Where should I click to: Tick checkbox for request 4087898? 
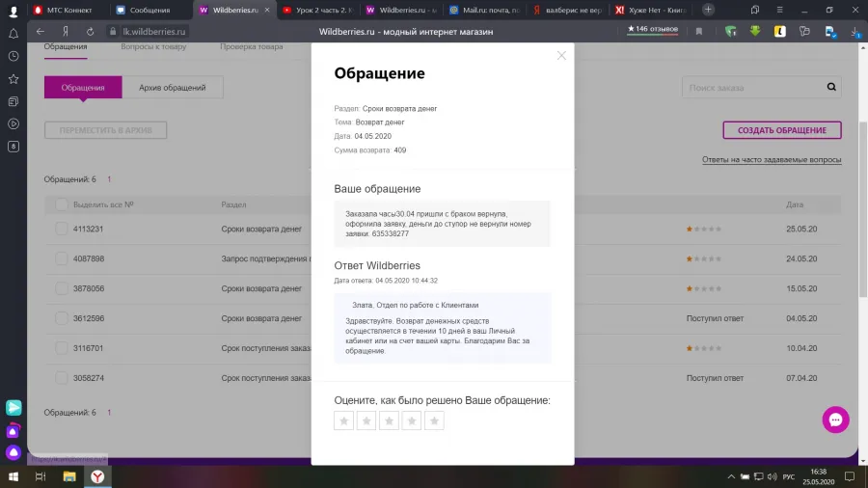click(x=62, y=258)
